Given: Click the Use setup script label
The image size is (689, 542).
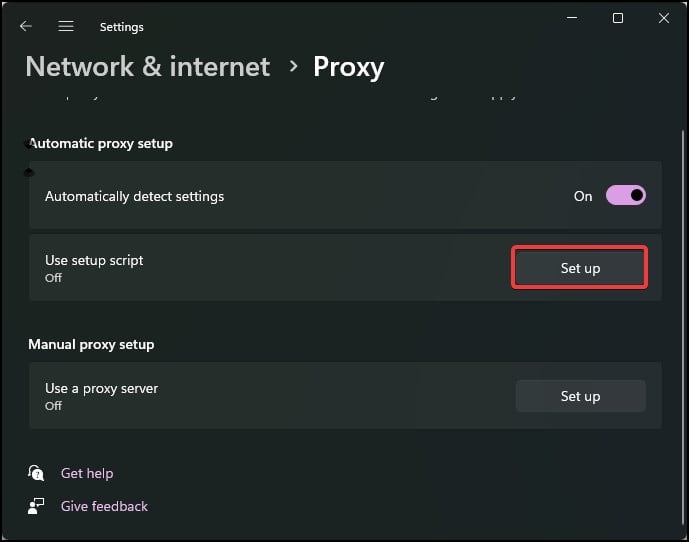Looking at the screenshot, I should coord(94,260).
